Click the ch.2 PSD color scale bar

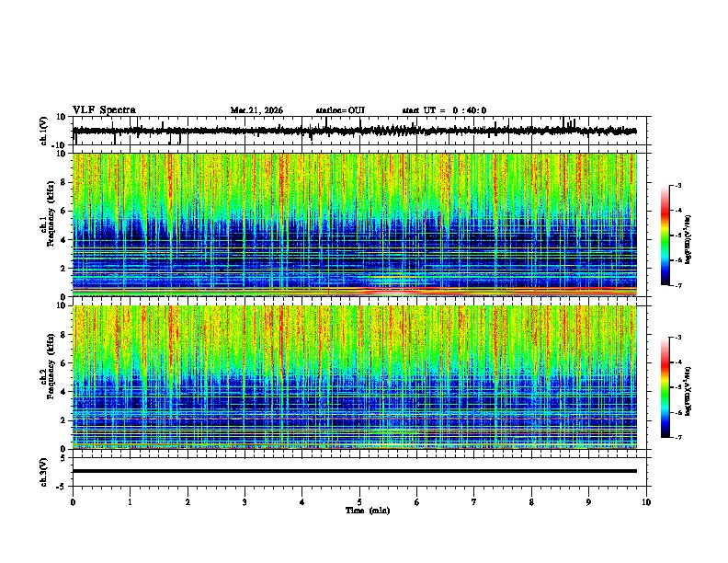point(665,387)
